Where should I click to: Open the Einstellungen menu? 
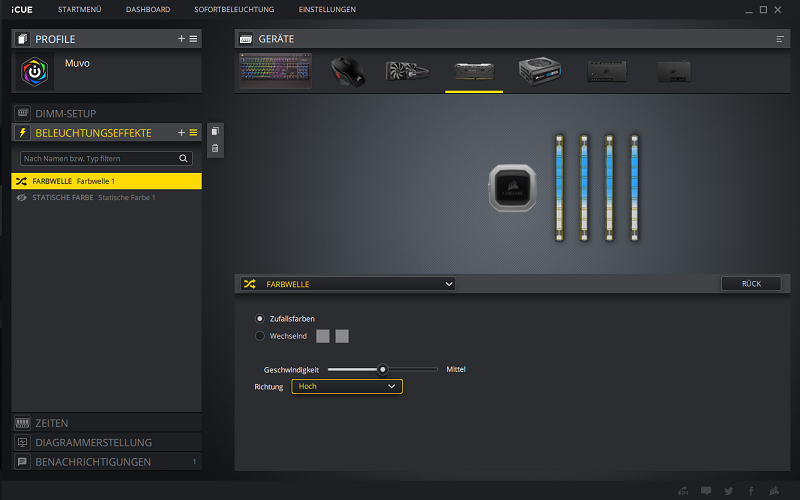click(x=327, y=9)
